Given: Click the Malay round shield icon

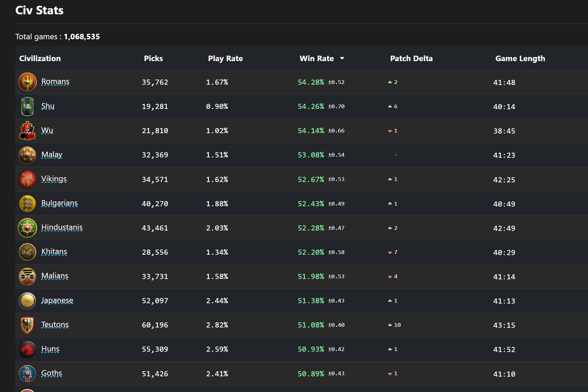Looking at the screenshot, I should [x=27, y=155].
